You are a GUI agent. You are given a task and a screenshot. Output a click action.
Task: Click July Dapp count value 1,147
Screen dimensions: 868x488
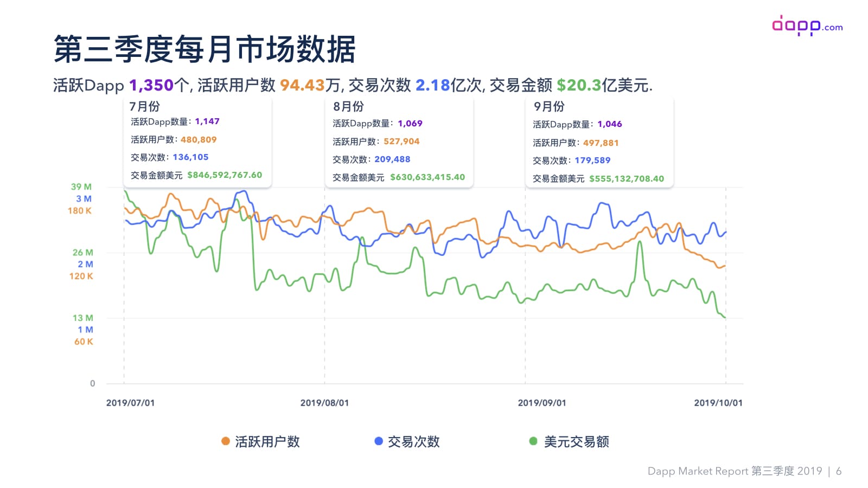click(x=207, y=121)
